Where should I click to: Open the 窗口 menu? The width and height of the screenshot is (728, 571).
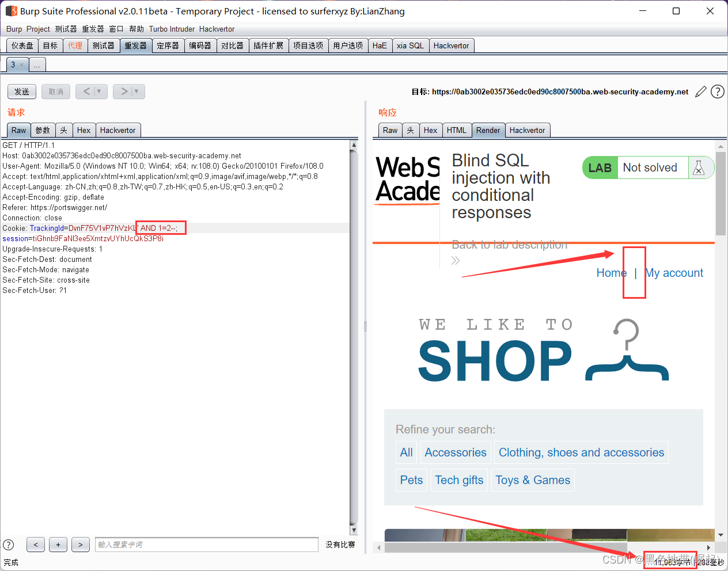coord(116,29)
